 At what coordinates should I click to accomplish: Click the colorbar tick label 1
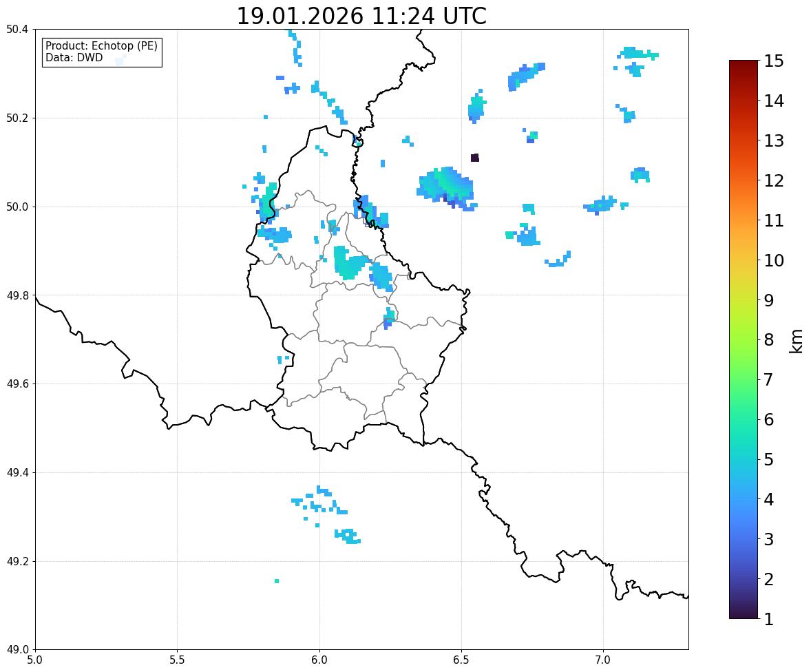tap(769, 619)
